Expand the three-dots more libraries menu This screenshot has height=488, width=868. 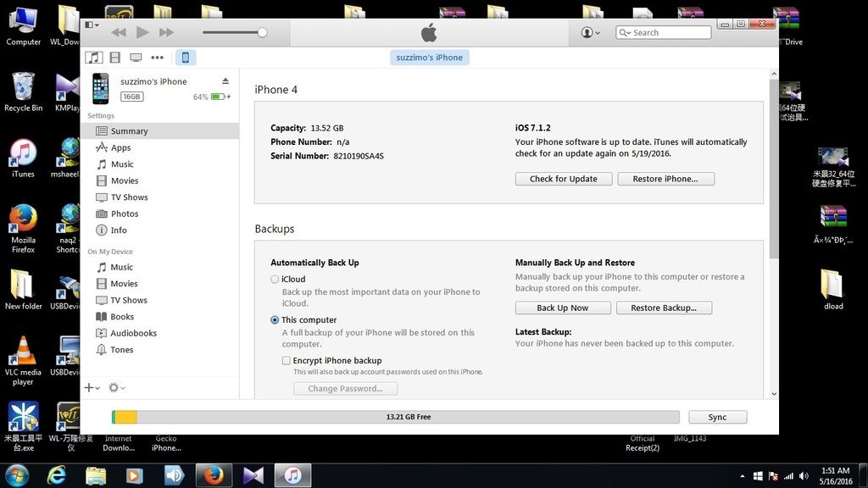[158, 58]
